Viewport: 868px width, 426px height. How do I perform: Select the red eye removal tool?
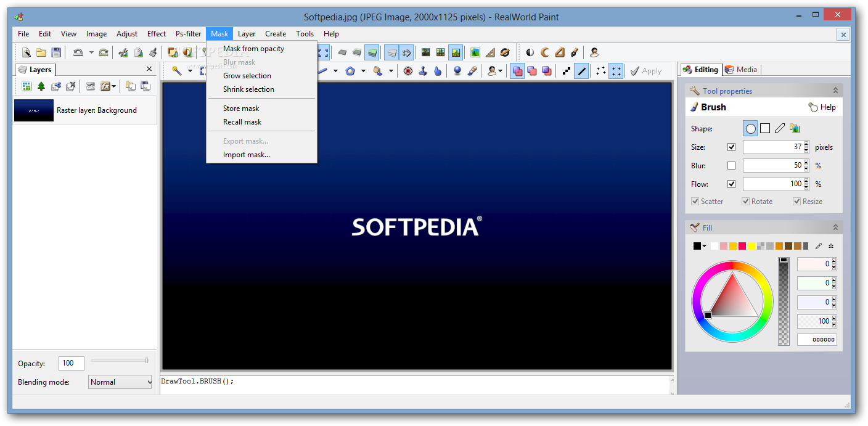pos(408,71)
